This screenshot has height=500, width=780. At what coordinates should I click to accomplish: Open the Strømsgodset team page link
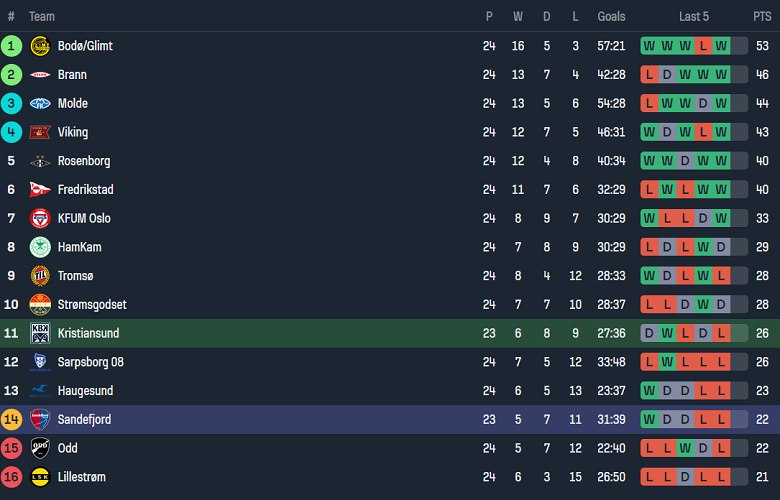point(92,305)
